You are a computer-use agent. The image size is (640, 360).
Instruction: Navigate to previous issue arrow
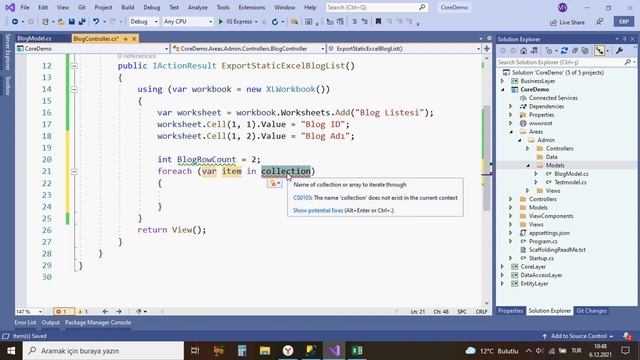pyautogui.click(x=105, y=311)
